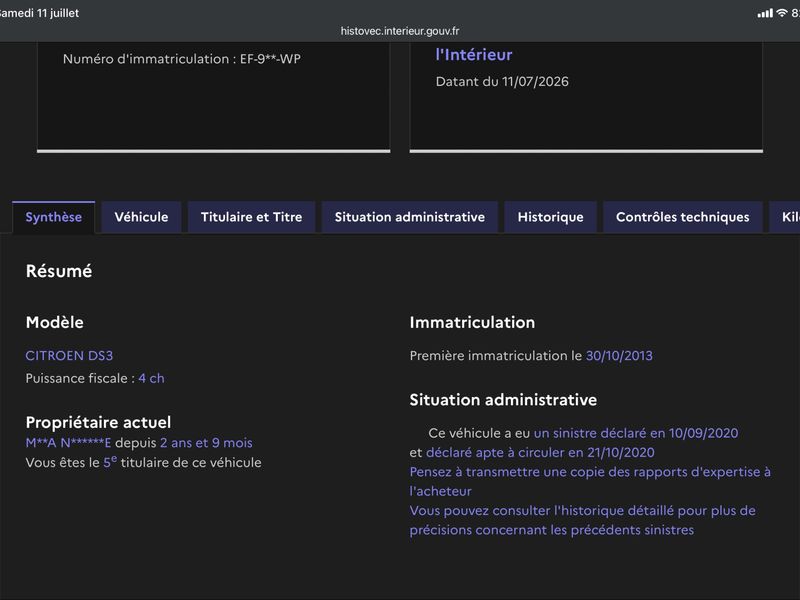Click the Modèle heading

coord(55,322)
